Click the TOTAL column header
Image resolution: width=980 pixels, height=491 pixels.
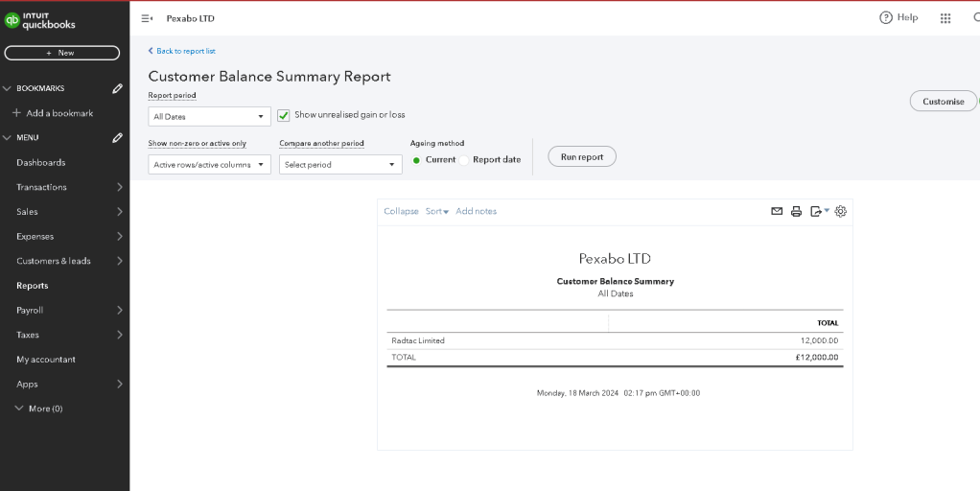828,323
